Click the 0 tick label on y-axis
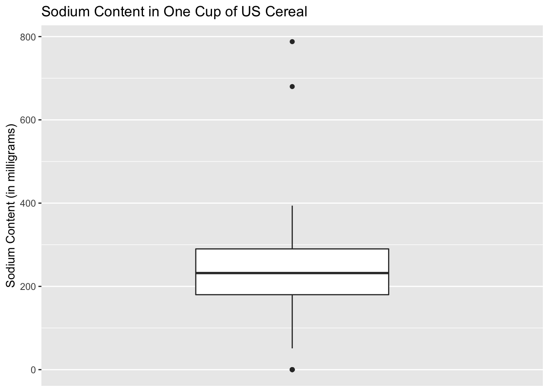 click(34, 370)
